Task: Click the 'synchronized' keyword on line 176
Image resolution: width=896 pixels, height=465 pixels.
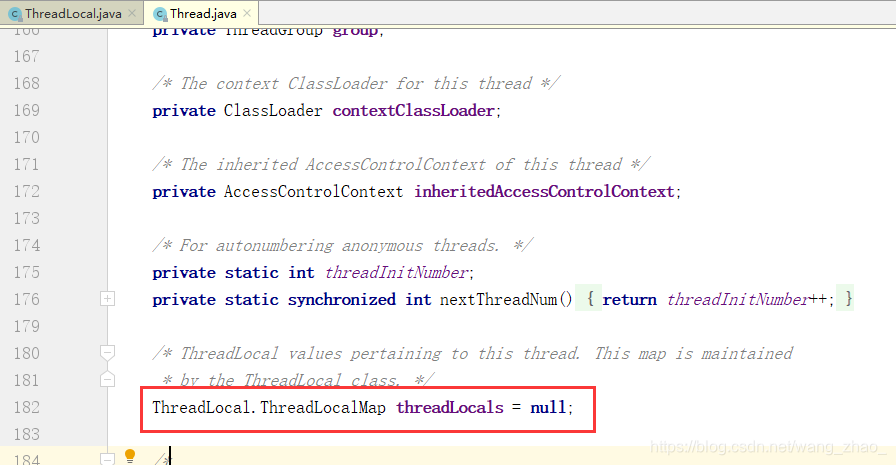Action: tap(342, 299)
